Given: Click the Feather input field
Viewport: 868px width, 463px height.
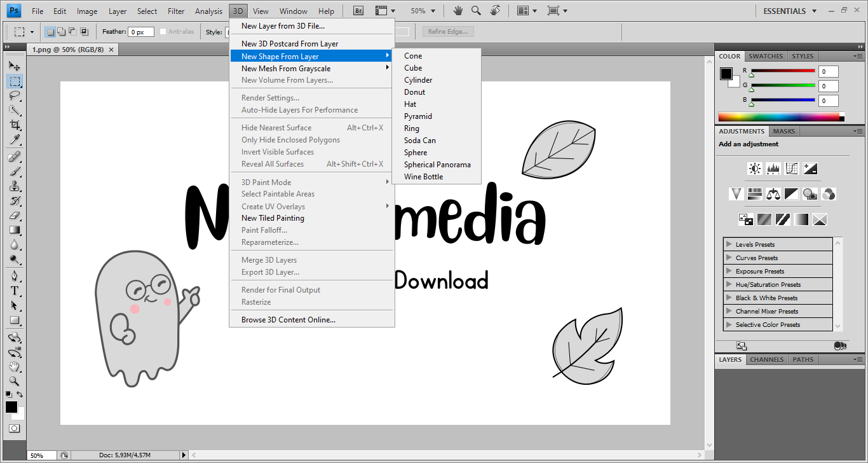Looking at the screenshot, I should tap(140, 32).
